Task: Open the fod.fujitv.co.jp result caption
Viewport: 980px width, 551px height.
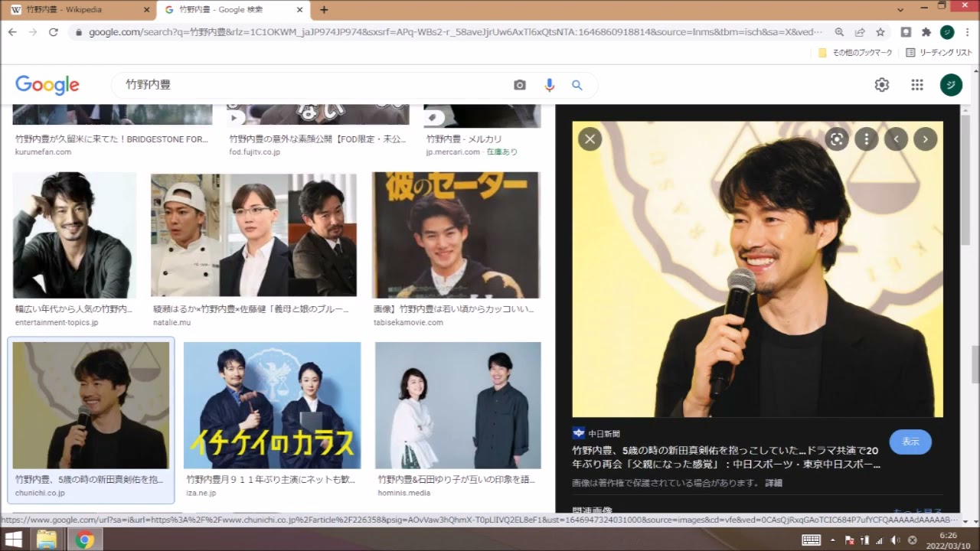Action: 318,139
